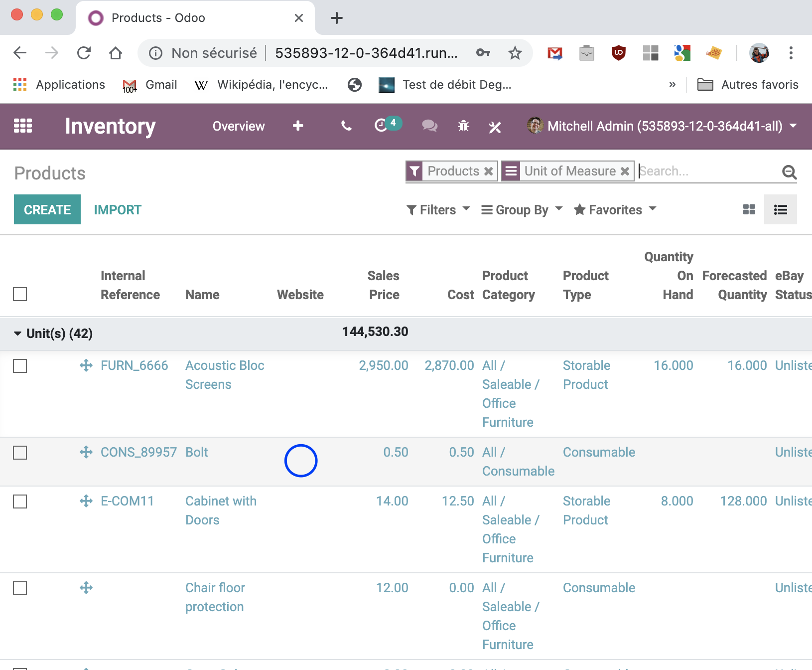Viewport: 812px width, 670px height.
Task: Click the bug report icon
Action: click(463, 126)
